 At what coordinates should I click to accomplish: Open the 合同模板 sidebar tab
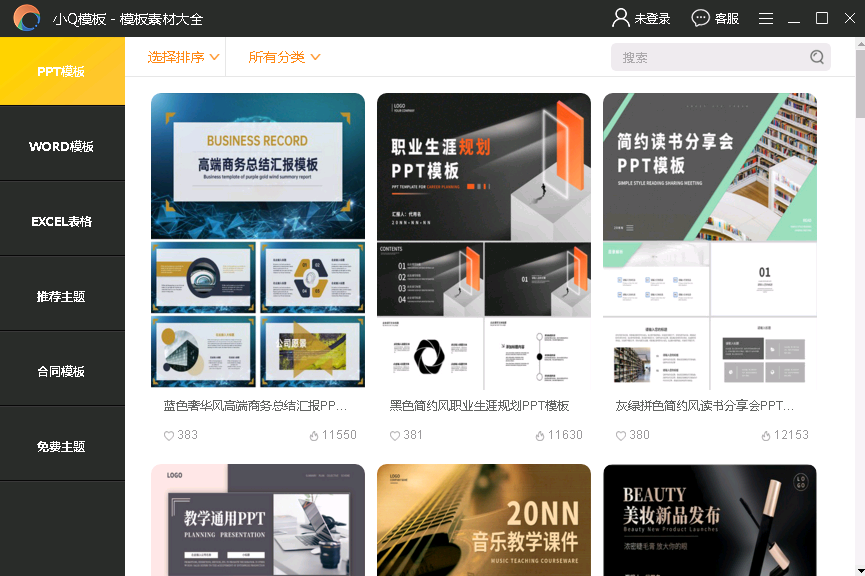(x=62, y=371)
